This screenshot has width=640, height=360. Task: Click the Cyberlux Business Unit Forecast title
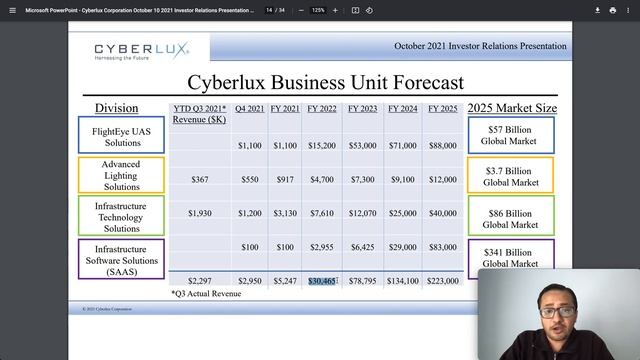click(x=325, y=82)
